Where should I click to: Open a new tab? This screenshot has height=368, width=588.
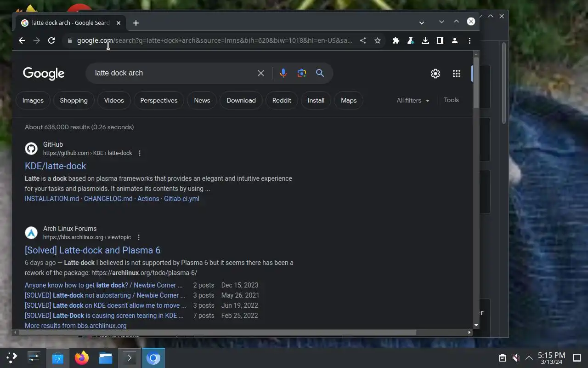tap(136, 23)
